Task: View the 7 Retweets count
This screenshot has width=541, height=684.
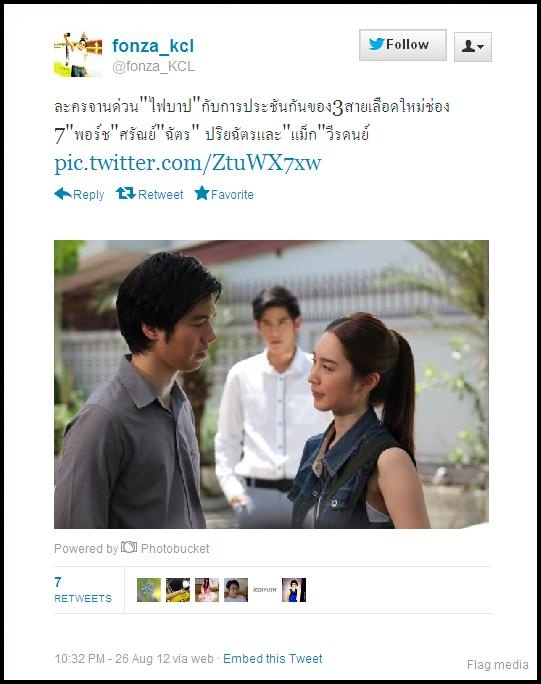Action: click(83, 589)
